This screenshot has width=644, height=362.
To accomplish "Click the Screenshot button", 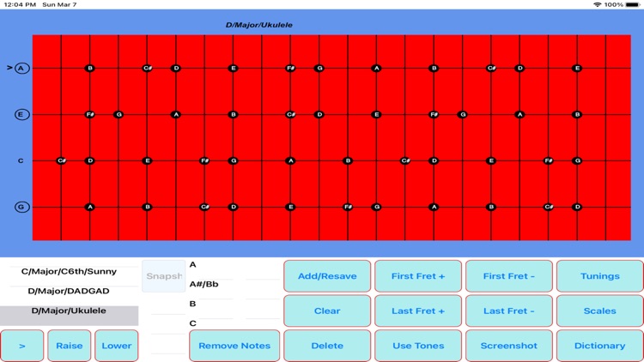I will click(509, 346).
